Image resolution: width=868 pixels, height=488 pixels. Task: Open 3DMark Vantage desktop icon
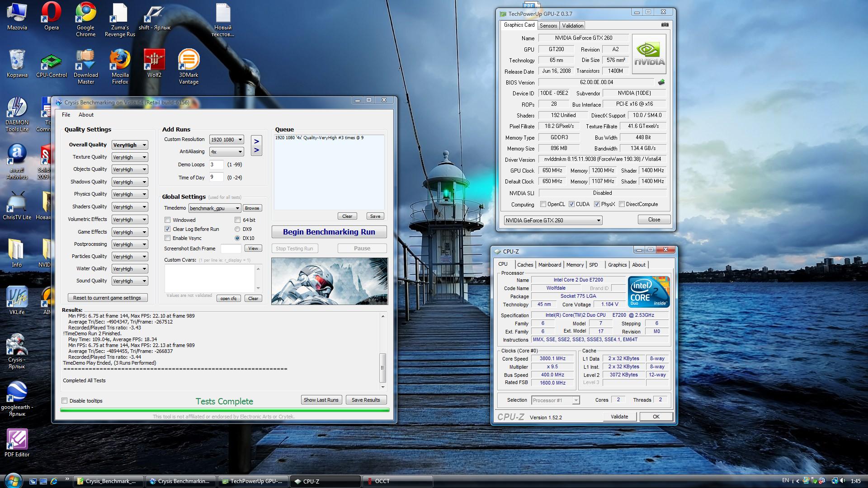[189, 67]
